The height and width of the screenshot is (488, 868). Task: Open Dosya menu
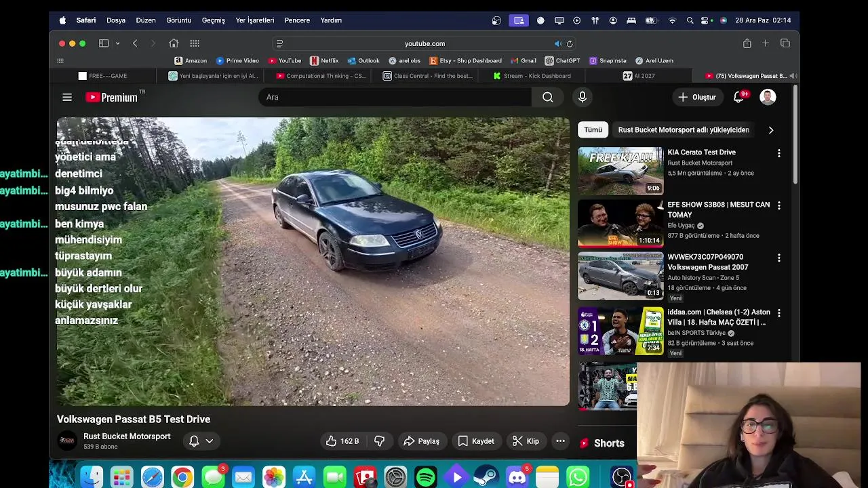(x=116, y=20)
